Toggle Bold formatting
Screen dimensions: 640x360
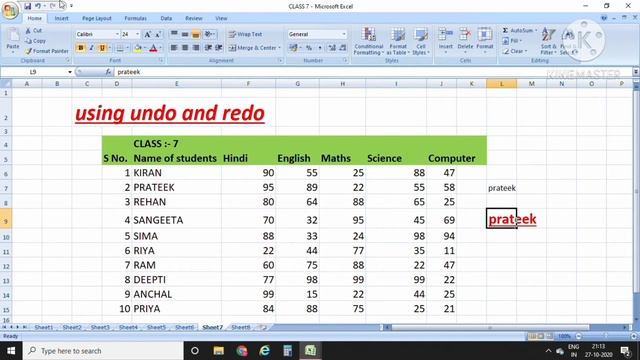tap(80, 48)
